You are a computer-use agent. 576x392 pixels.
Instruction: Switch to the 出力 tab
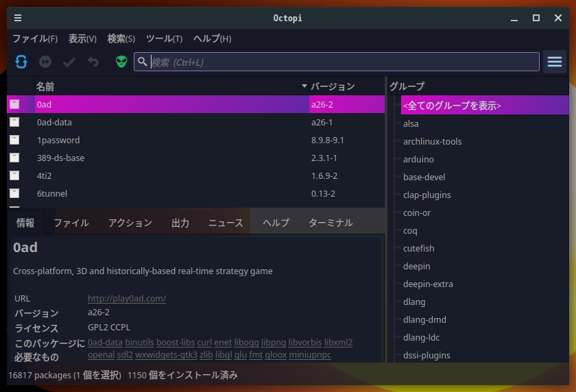[180, 223]
